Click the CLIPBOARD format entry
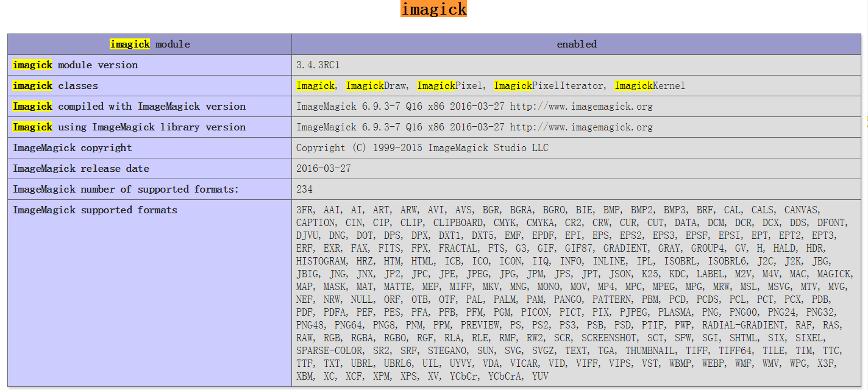 coord(458,223)
